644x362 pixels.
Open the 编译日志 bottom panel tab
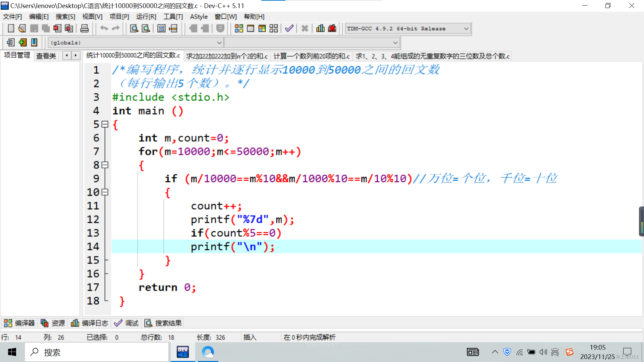point(90,323)
